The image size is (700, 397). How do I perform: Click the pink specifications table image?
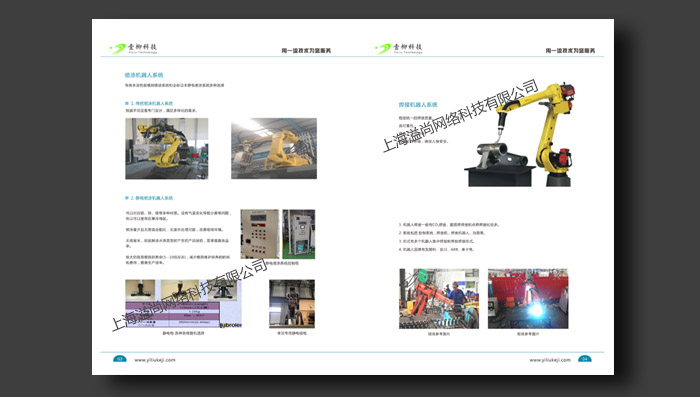[x=172, y=313]
